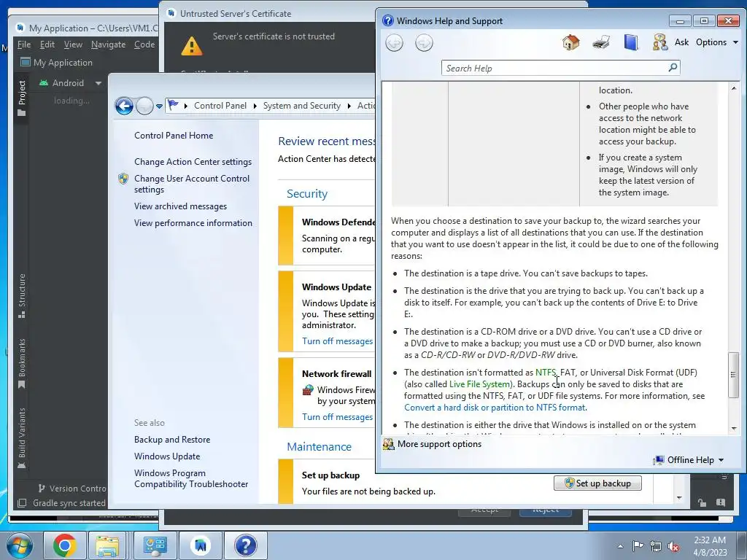This screenshot has height=560, width=747.
Task: Open Change Action Center settings
Action: click(x=193, y=162)
